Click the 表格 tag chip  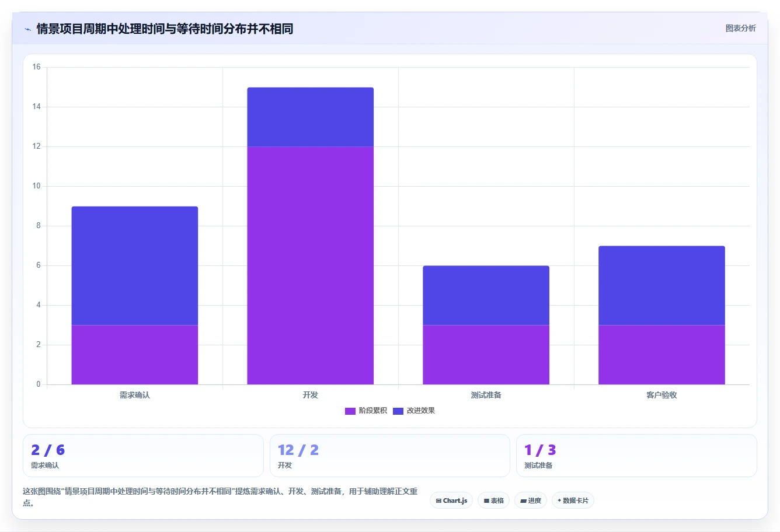[494, 501]
